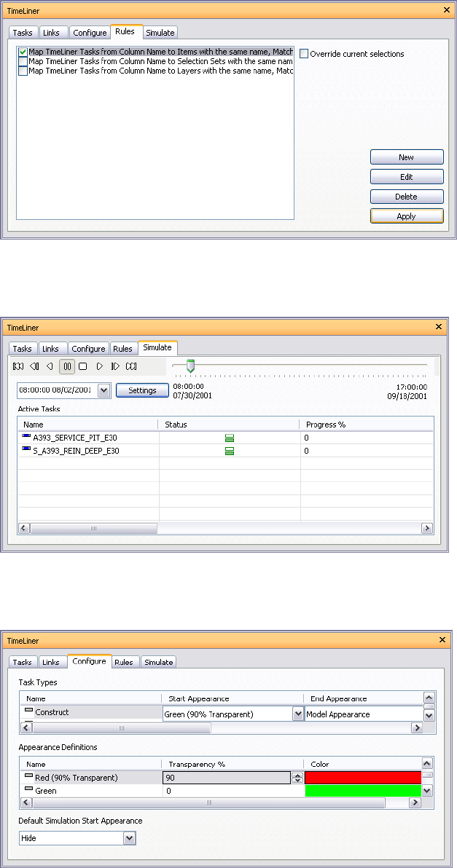Click status icon of S_A393_REIN_DEEP_E30 task
The width and height of the screenshot is (457, 868).
(230, 451)
